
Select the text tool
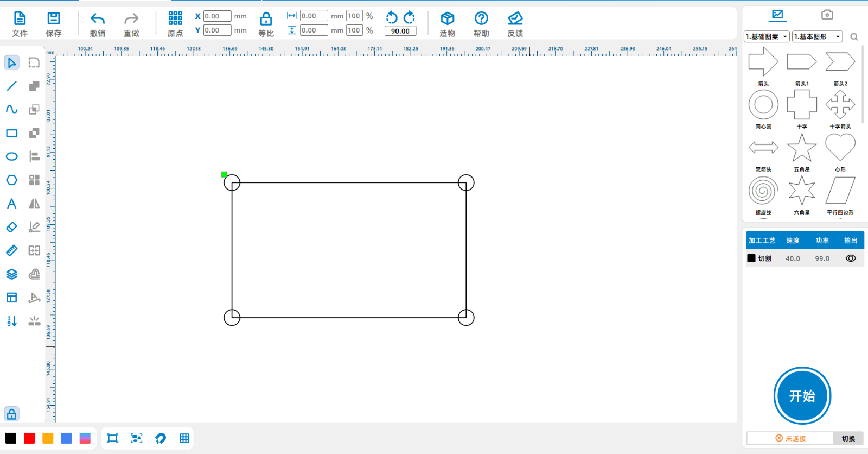click(x=11, y=204)
